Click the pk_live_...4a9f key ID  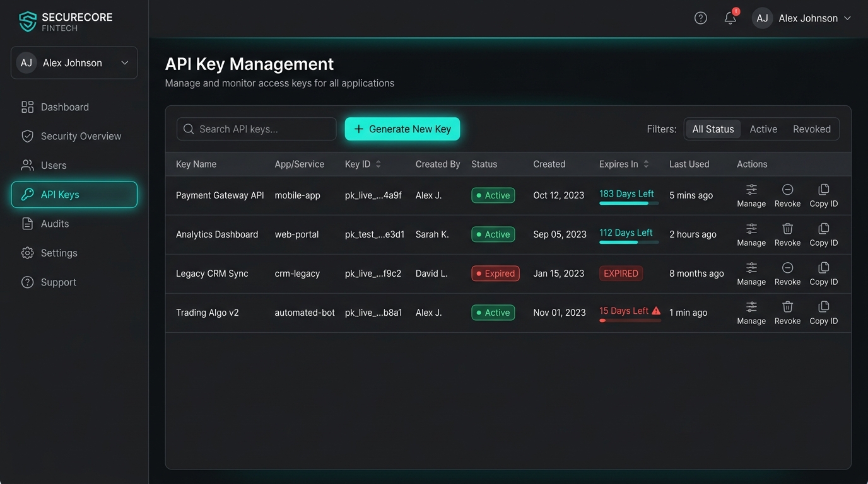[x=373, y=195]
